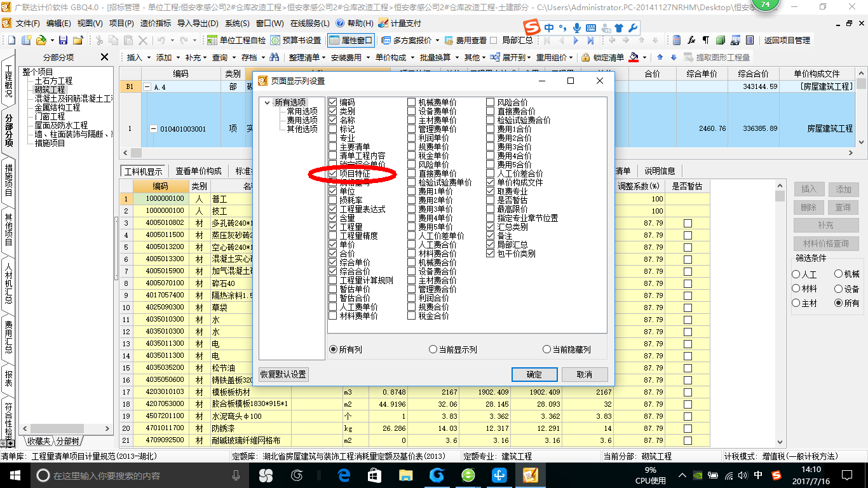Move row down with blue down arrow
Image resolution: width=868 pixels, height=488 pixels.
coord(674,57)
